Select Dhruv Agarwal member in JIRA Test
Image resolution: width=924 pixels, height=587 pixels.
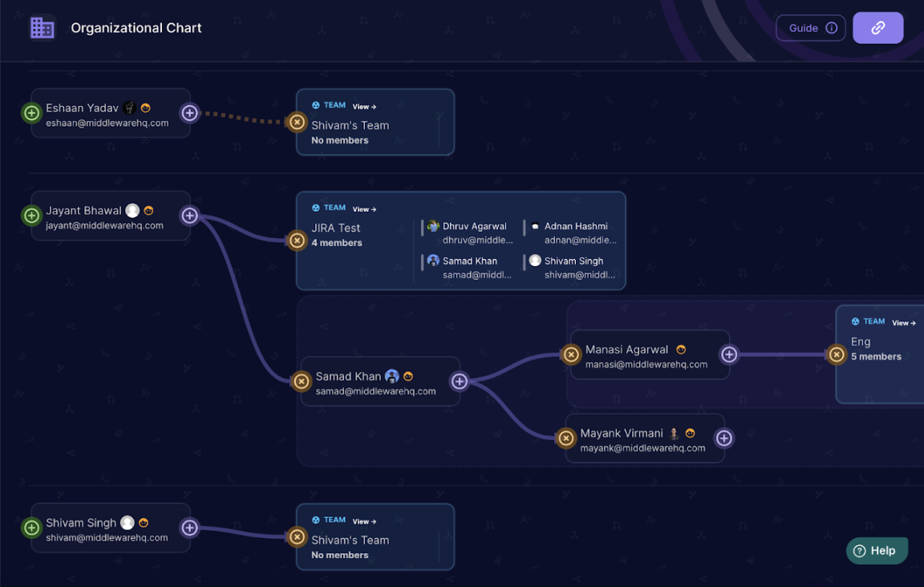coord(473,233)
